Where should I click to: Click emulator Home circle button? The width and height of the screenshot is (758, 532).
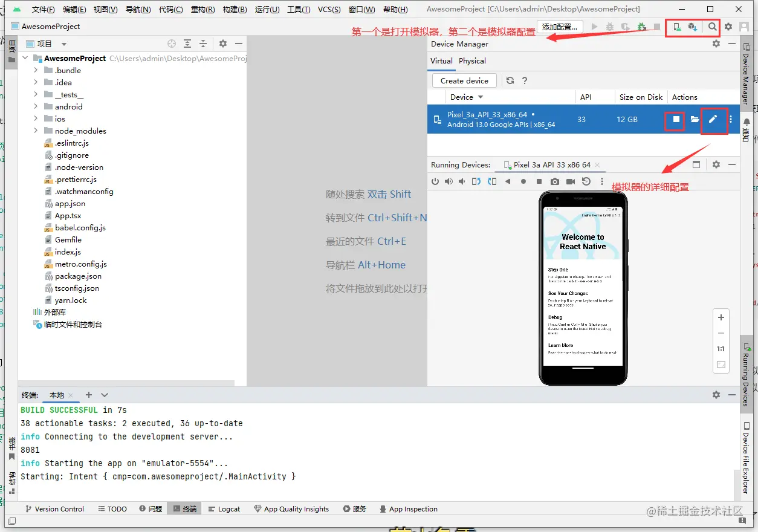tap(523, 181)
